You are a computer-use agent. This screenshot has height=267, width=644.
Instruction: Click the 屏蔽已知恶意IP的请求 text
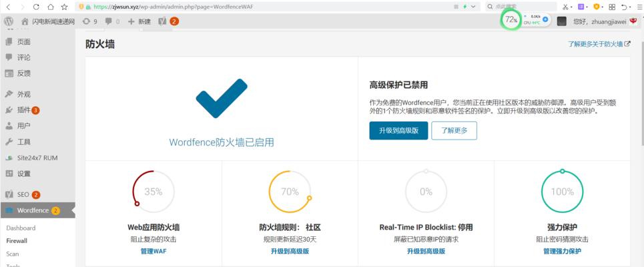426,240
